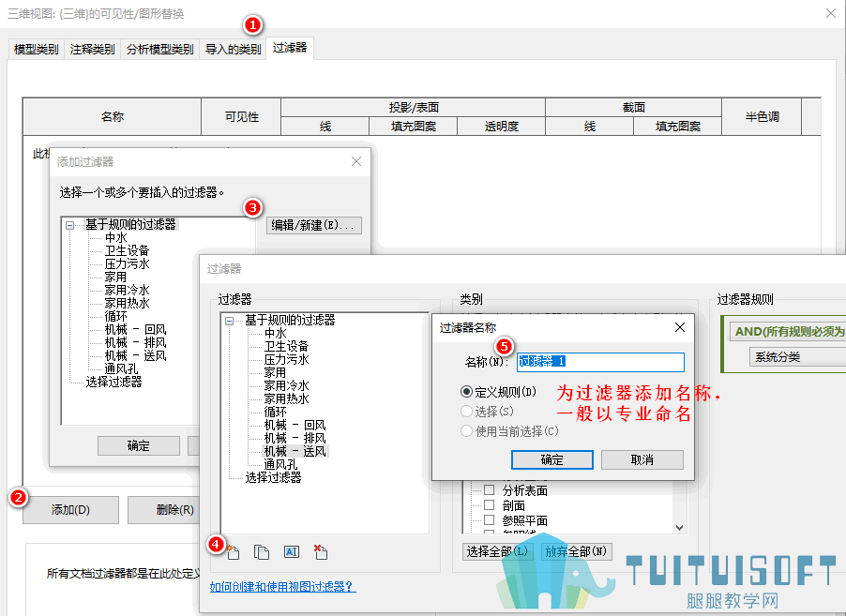Select 中水 in the 过滤器 dialog tree

pos(275,334)
